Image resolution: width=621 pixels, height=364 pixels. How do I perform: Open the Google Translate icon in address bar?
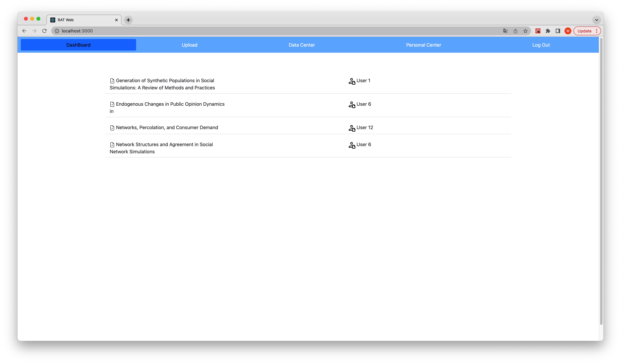(x=505, y=31)
